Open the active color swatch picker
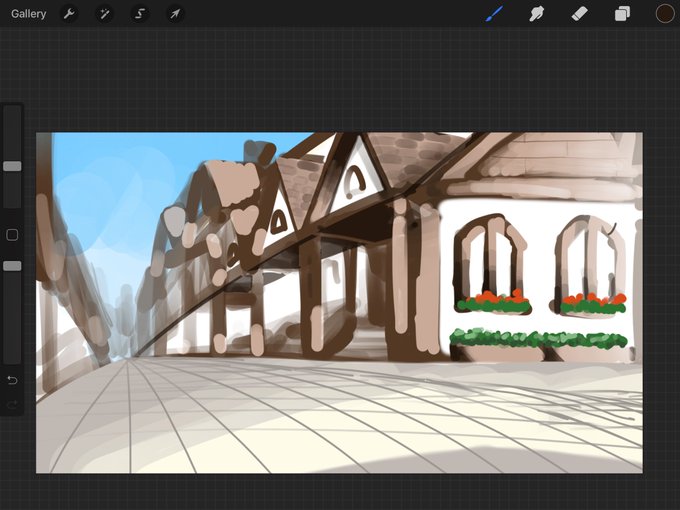This screenshot has height=510, width=680. pyautogui.click(x=664, y=13)
